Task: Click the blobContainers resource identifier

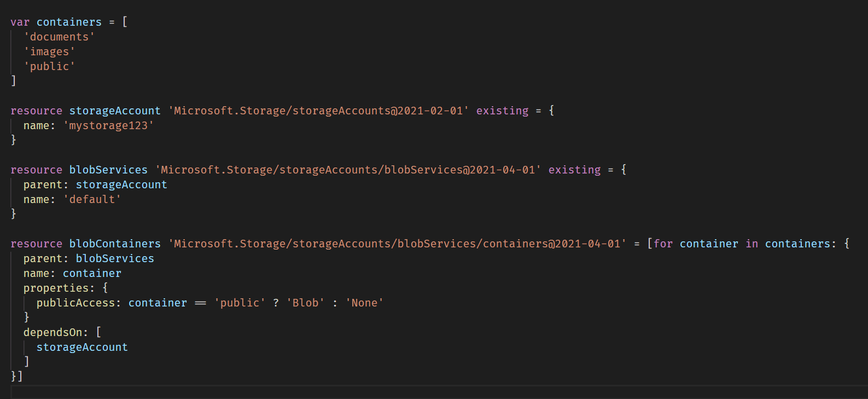Action: coord(115,244)
